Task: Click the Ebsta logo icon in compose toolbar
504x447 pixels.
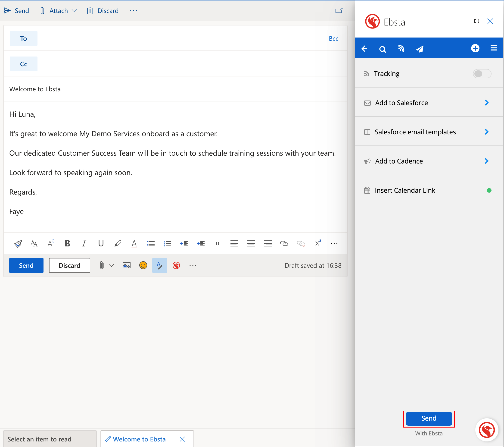Action: coord(176,265)
